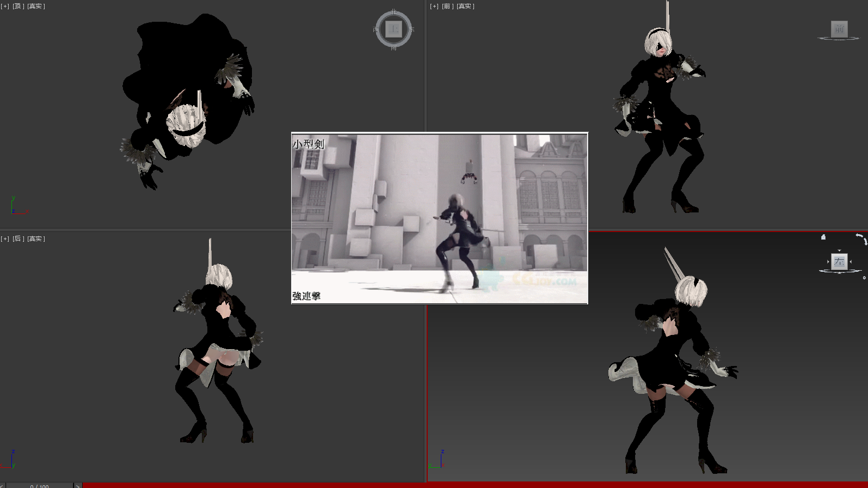
Task: Click the 小型剣 reference video image
Action: tap(440, 218)
